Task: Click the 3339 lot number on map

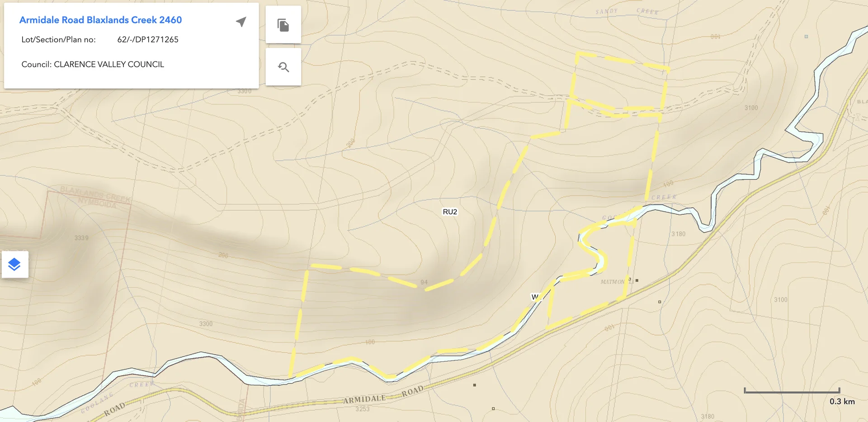Action: [81, 238]
